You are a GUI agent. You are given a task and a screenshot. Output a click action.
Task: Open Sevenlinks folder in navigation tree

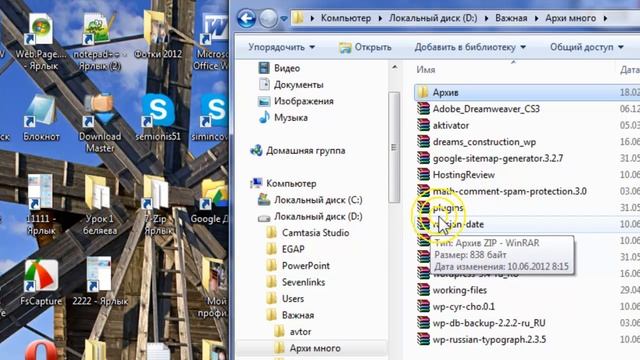(x=296, y=282)
